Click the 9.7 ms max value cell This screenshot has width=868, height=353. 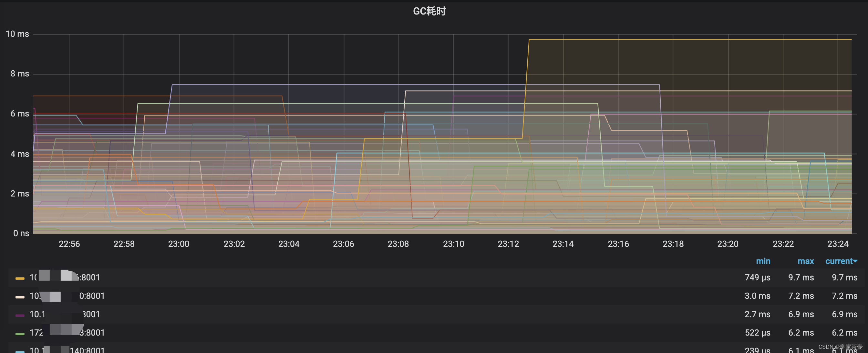click(x=801, y=277)
